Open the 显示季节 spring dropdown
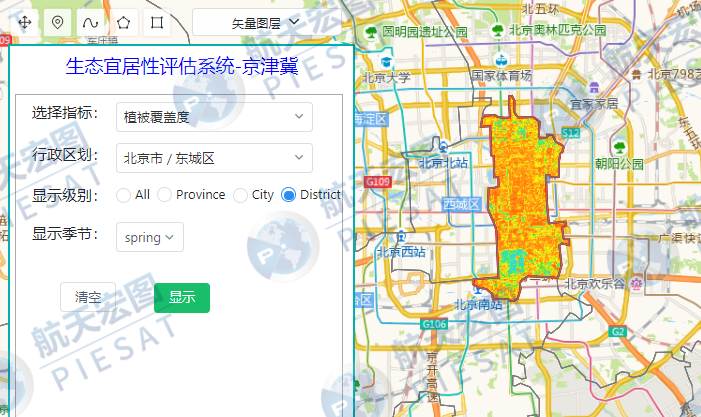Viewport: 701px width, 417px height. coord(150,237)
